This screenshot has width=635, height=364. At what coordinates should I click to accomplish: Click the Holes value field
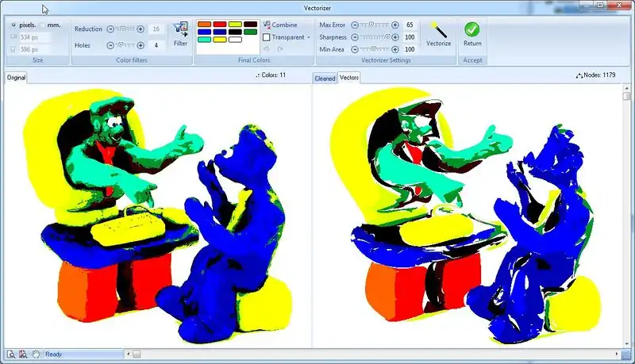156,45
